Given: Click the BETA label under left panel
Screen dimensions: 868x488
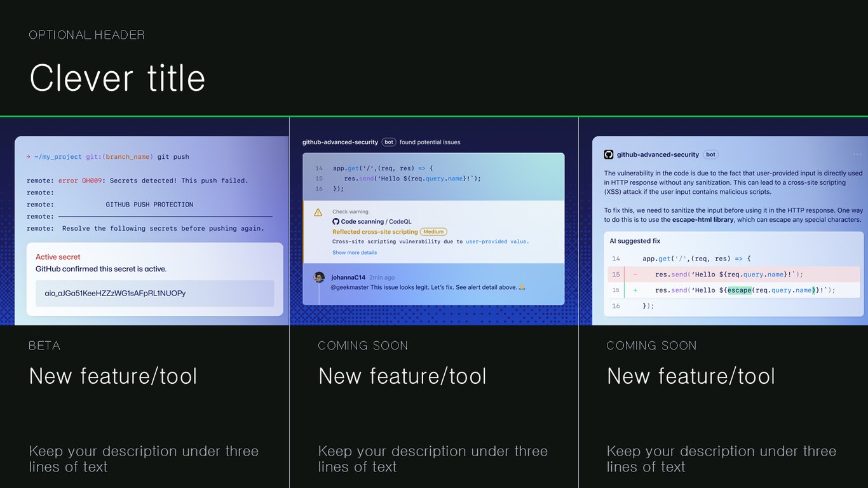Looking at the screenshot, I should click(x=44, y=346).
